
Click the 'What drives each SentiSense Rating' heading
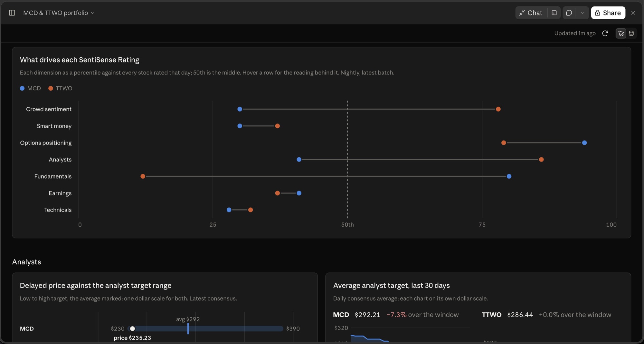(x=80, y=60)
